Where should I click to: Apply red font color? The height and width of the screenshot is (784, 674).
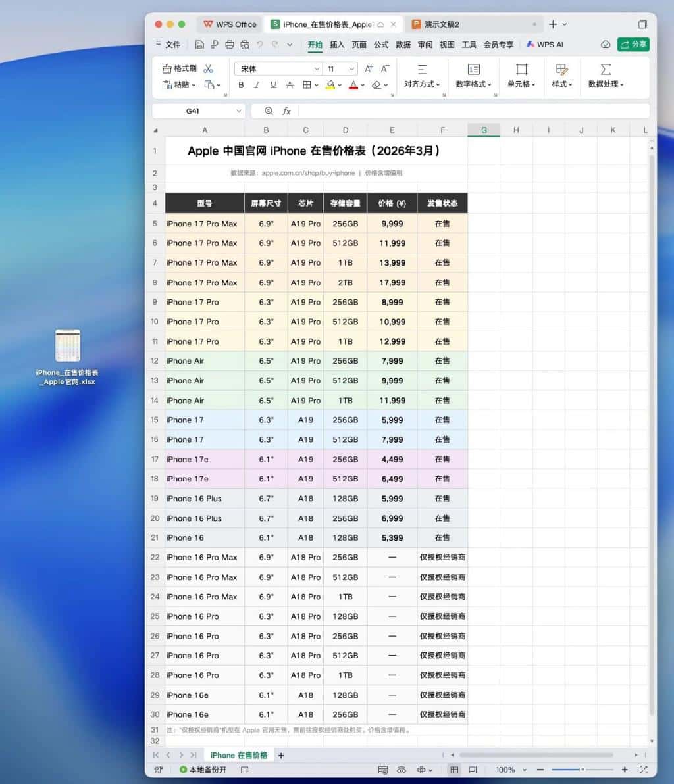pyautogui.click(x=353, y=85)
